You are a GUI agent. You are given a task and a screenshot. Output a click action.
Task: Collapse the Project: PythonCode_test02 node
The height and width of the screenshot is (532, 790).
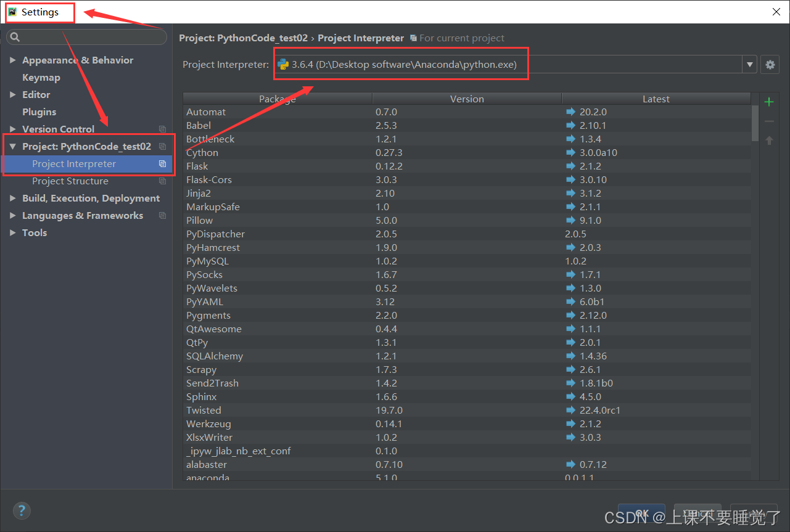coord(13,147)
